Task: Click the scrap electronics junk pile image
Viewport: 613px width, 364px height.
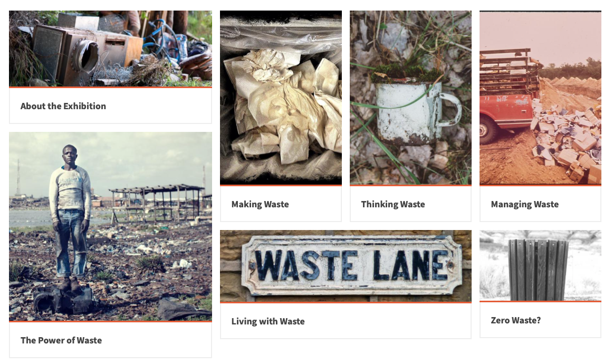Action: 111,49
